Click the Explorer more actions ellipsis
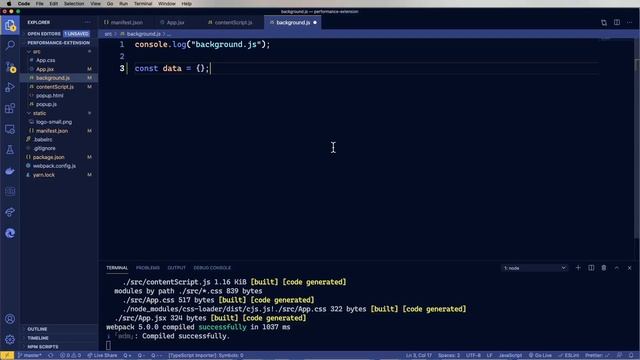 (87, 22)
